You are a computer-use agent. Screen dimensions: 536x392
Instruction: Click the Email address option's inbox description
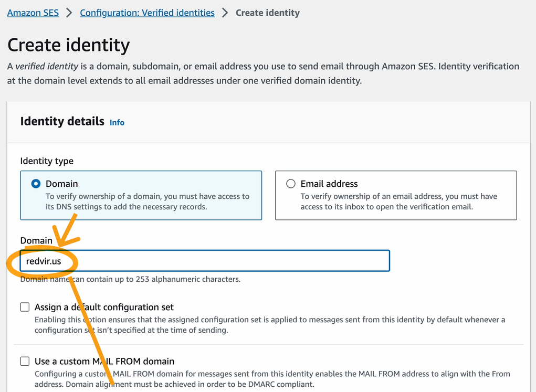point(398,202)
